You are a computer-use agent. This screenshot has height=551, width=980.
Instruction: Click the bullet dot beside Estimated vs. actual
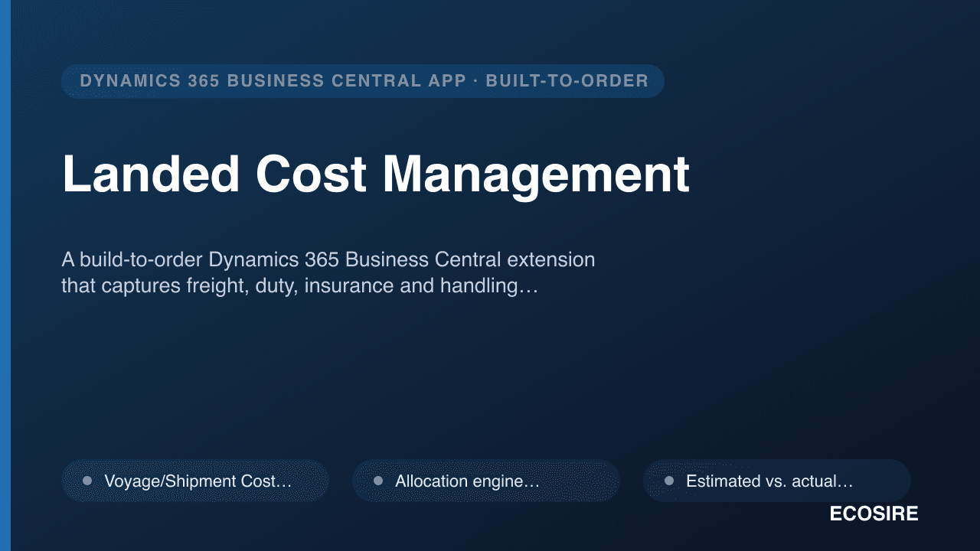point(669,481)
